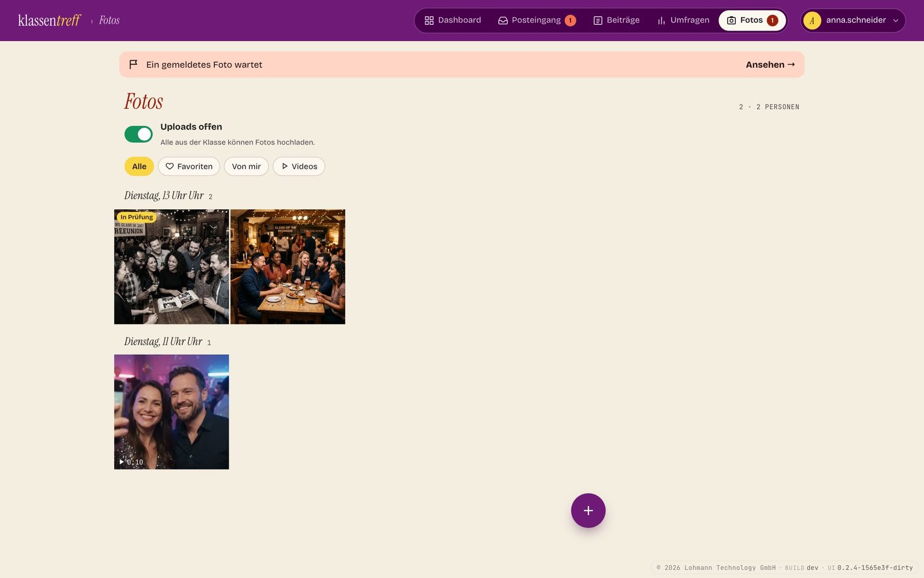This screenshot has width=924, height=578.
Task: Click the play icon in Videos chip
Action: pos(285,166)
